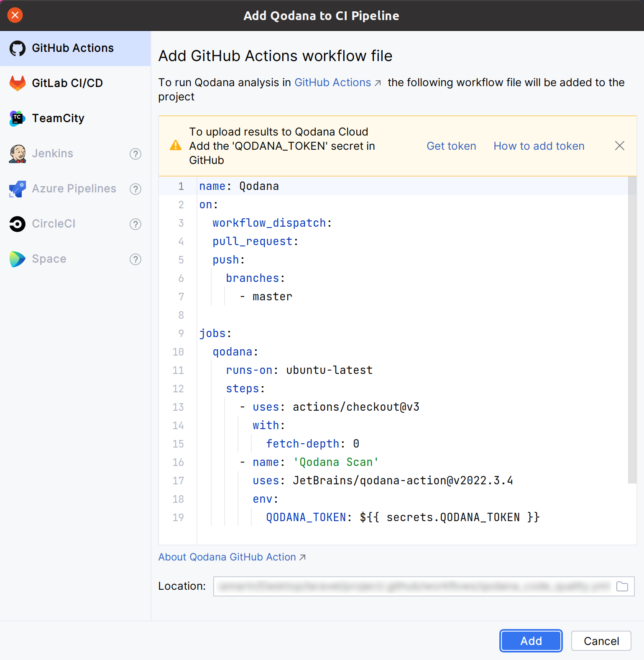Click the TeamCity TC logo icon
The image size is (644, 660).
point(18,118)
